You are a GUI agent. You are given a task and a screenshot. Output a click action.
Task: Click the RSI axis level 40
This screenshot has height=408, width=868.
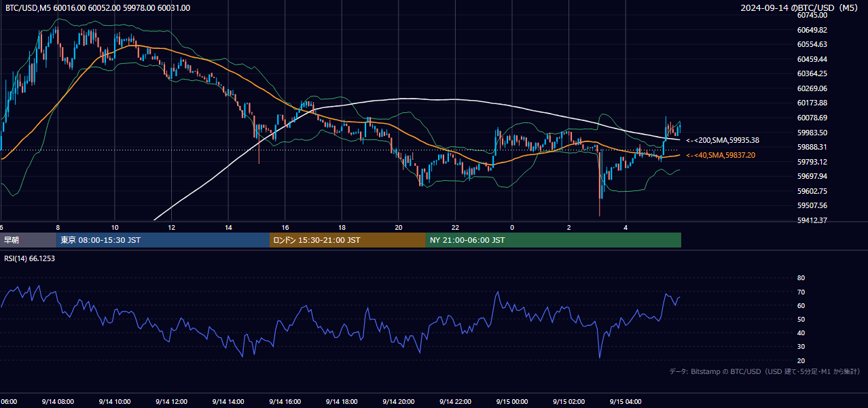click(x=801, y=333)
